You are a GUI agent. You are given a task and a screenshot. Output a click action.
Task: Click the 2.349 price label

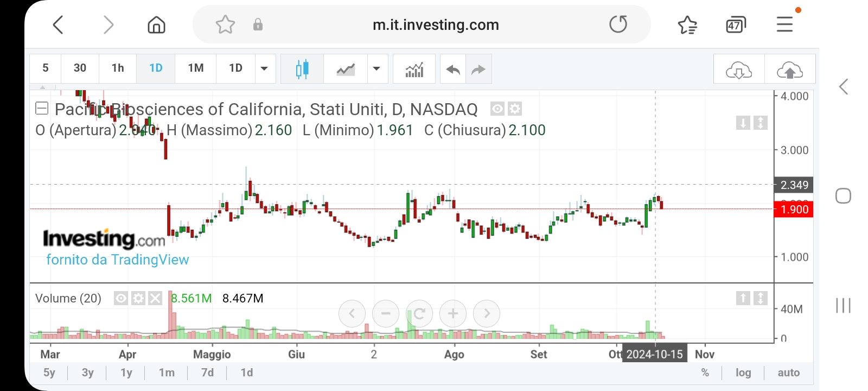(794, 185)
